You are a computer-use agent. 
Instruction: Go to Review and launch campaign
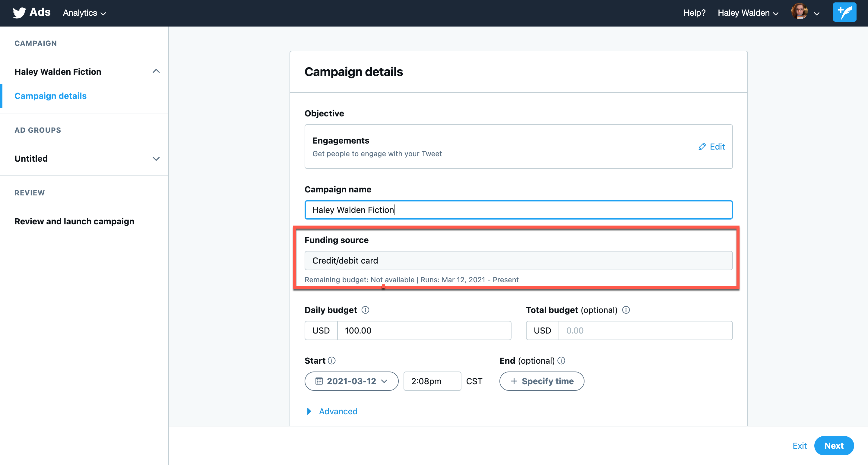pyautogui.click(x=74, y=221)
